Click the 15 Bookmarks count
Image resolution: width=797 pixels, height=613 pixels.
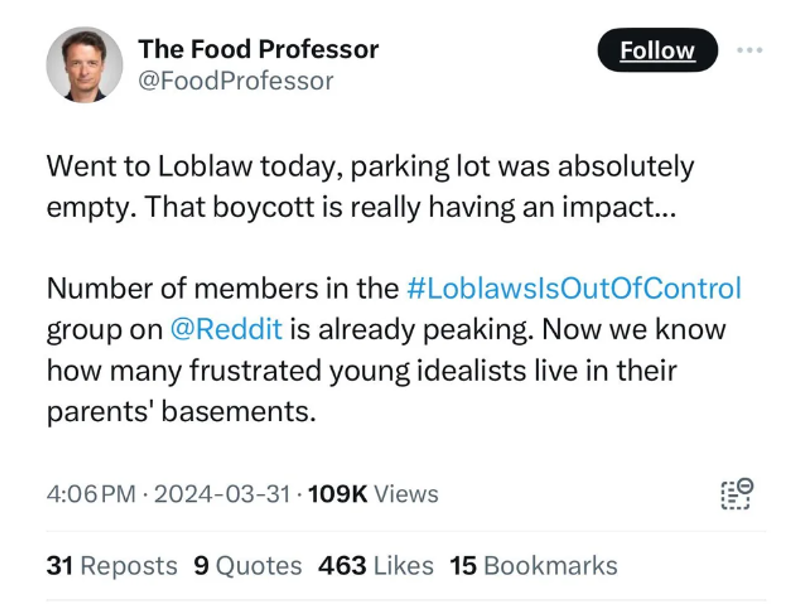533,566
